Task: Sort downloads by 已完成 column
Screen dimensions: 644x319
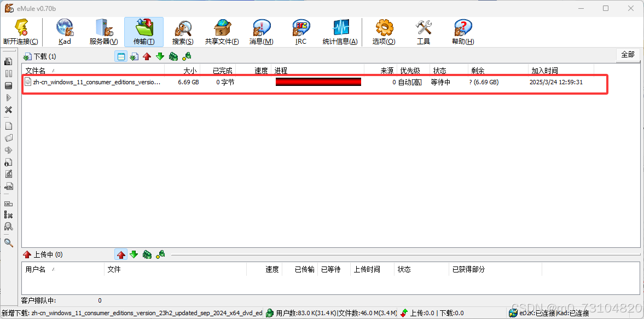Action: (218, 71)
